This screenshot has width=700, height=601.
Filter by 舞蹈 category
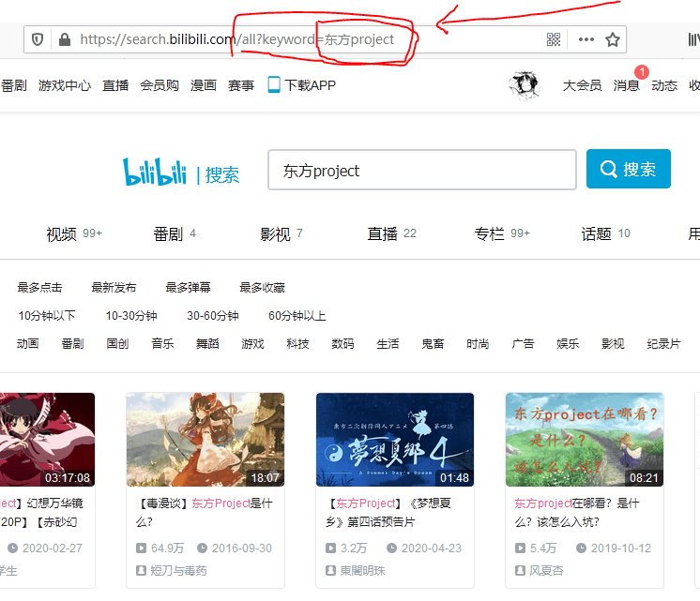click(x=207, y=343)
